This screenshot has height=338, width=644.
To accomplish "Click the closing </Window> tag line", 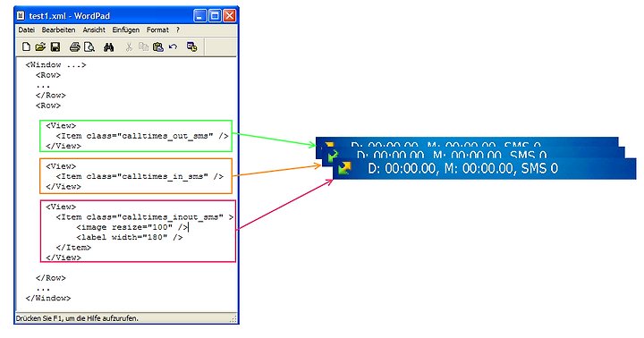I will 48,298.
